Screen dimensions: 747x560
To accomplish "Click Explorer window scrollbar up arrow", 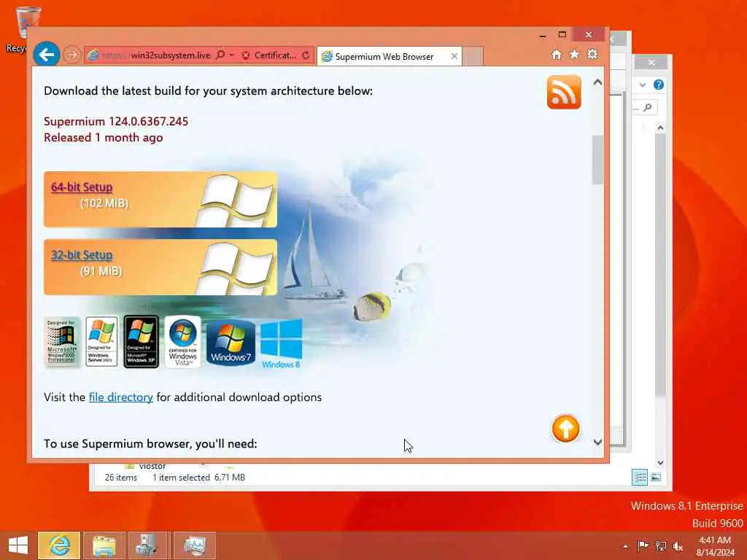I will (x=660, y=128).
